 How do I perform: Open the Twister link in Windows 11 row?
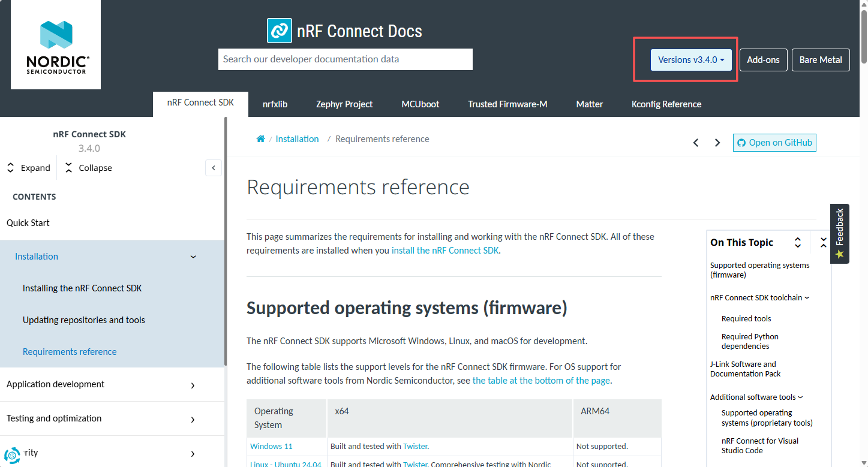click(415, 446)
